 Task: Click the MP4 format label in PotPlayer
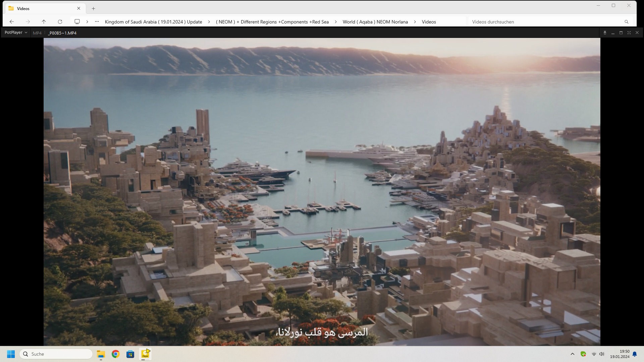(x=37, y=33)
